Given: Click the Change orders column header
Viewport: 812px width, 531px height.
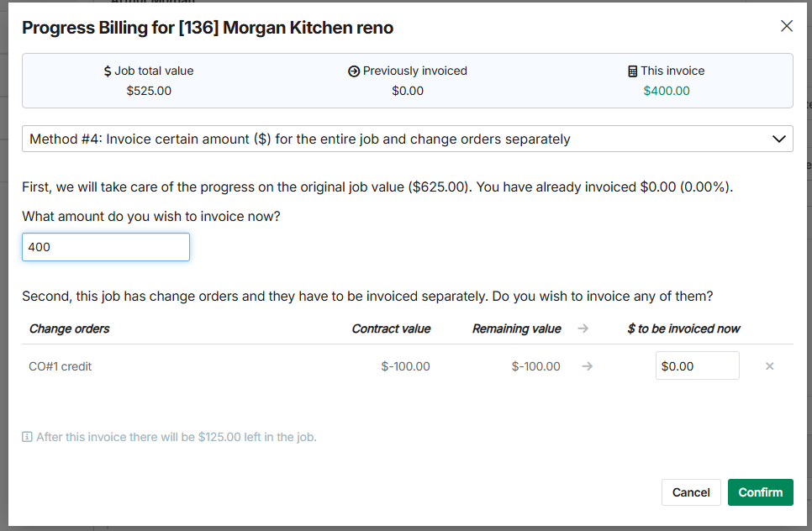Looking at the screenshot, I should (x=70, y=329).
